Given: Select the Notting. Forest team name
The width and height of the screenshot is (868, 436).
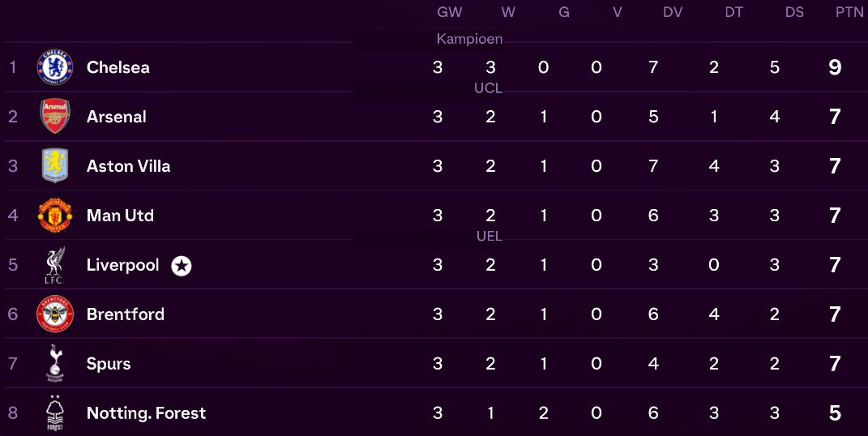Looking at the screenshot, I should (x=146, y=413).
